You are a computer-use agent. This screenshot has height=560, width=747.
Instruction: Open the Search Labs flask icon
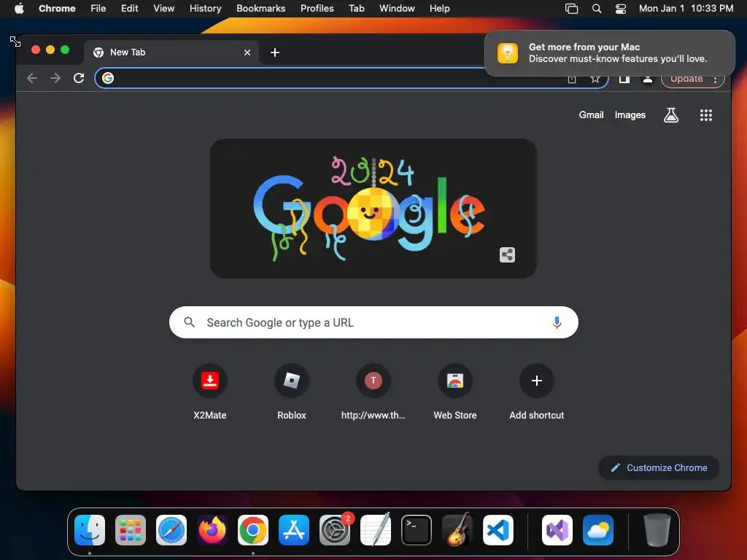pos(671,114)
